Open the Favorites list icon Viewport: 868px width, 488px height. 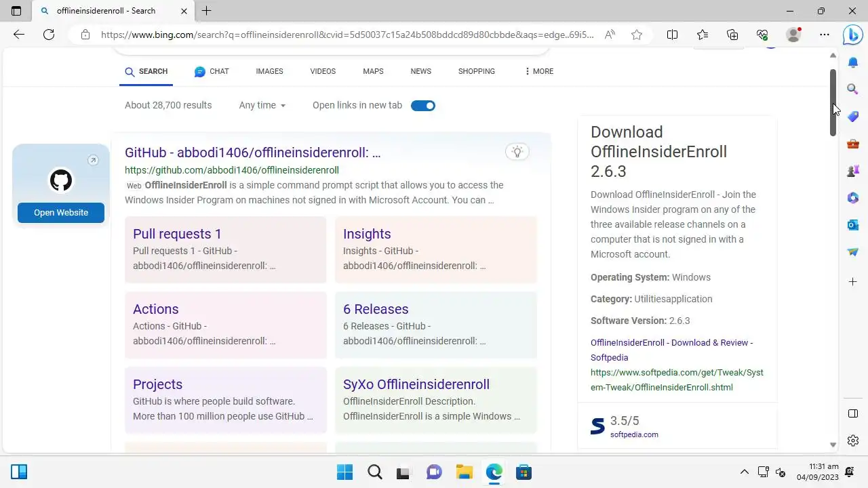[703, 35]
